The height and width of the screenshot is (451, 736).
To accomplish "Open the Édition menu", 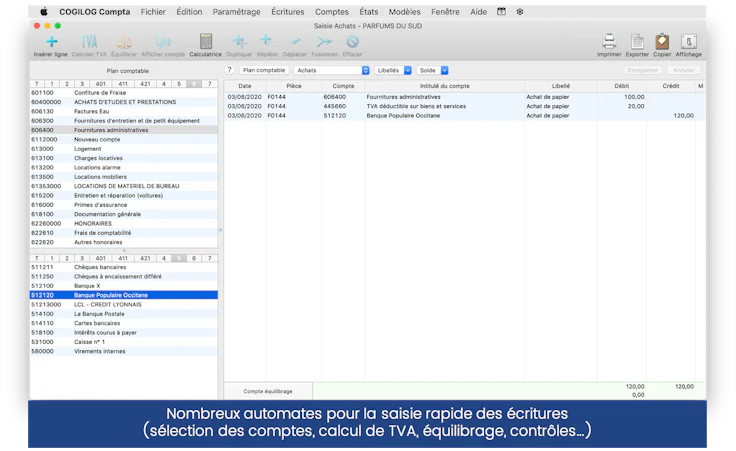I will tap(189, 12).
